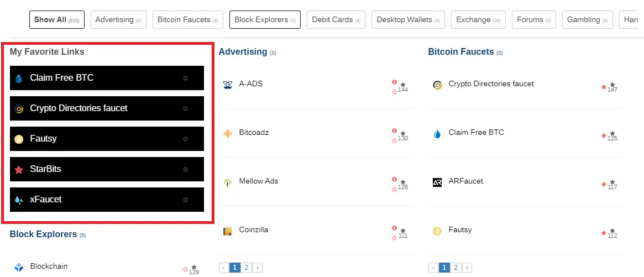644x277 pixels.
Task: Add Bitcoadz to favorites with the outline star
Action: tap(394, 140)
